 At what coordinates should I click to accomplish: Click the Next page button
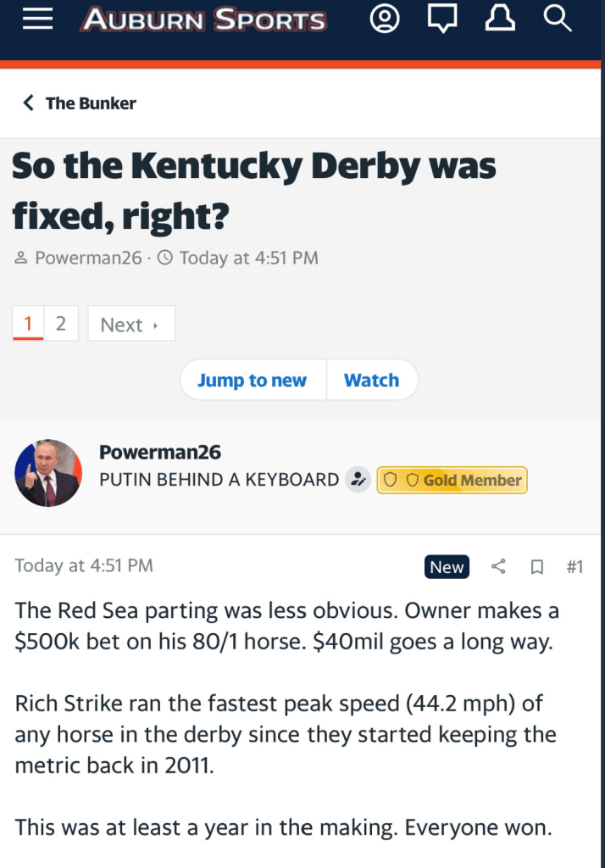[130, 324]
